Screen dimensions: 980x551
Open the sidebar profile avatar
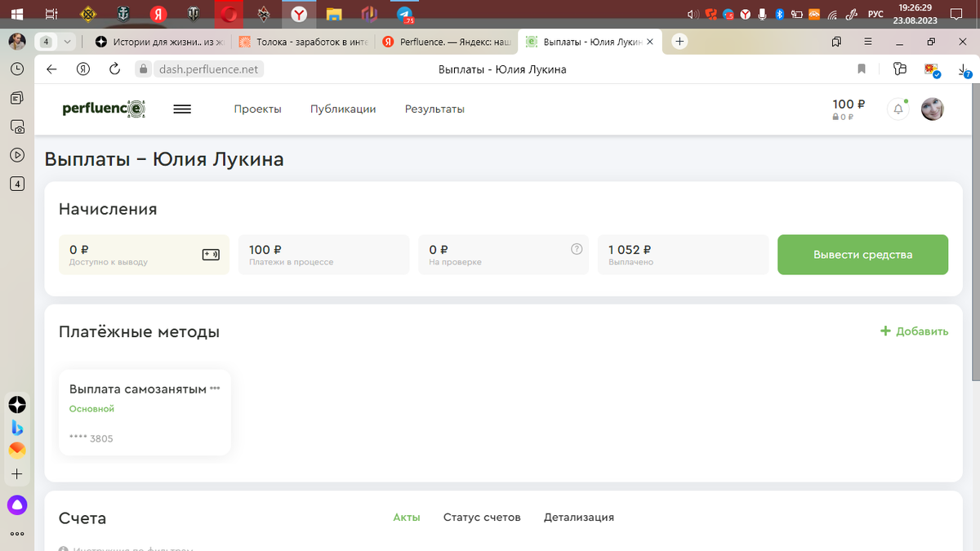click(x=16, y=42)
